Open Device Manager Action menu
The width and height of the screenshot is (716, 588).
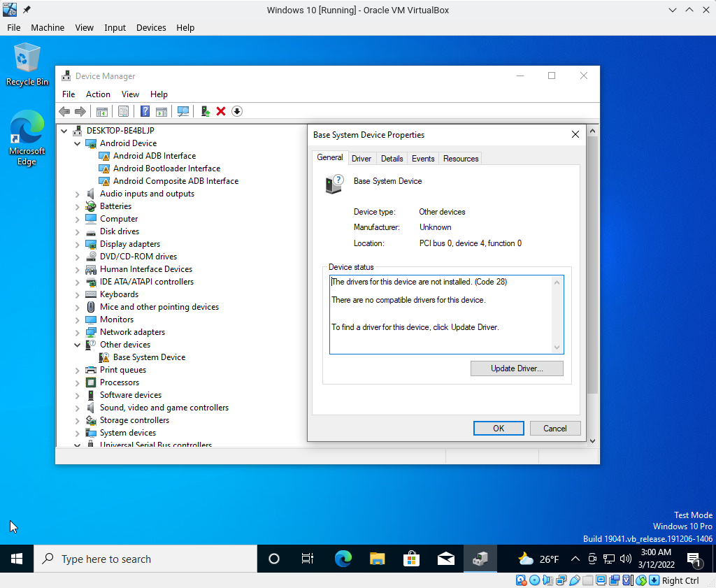coord(98,94)
